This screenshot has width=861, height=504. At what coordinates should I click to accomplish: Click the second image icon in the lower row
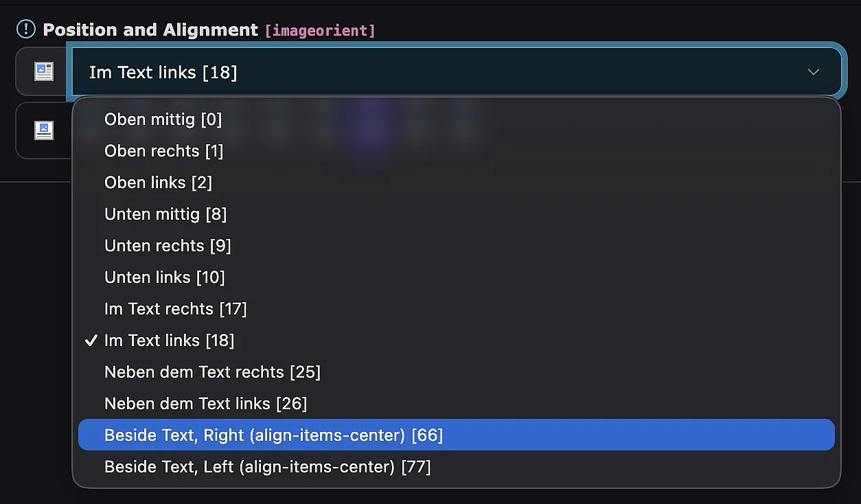(x=44, y=130)
